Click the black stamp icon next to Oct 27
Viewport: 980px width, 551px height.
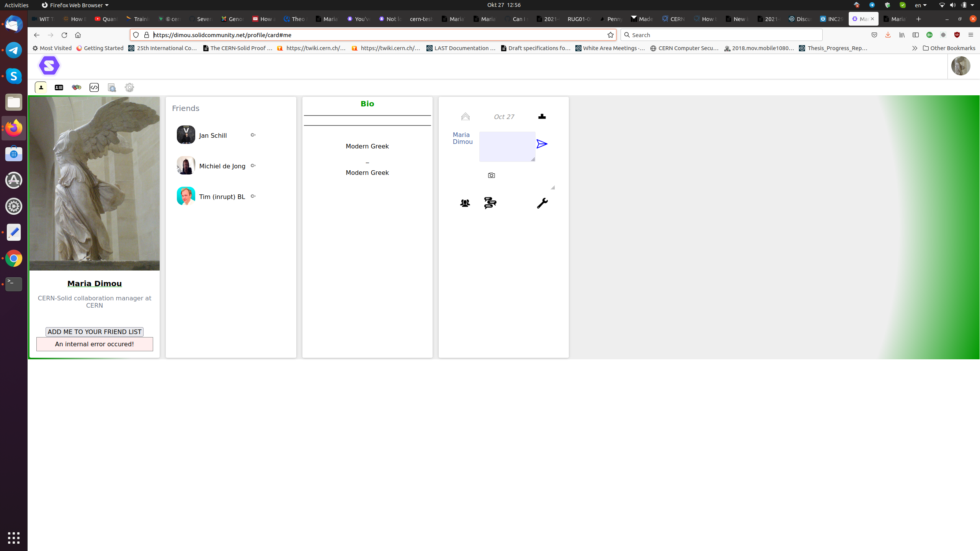[x=542, y=116]
